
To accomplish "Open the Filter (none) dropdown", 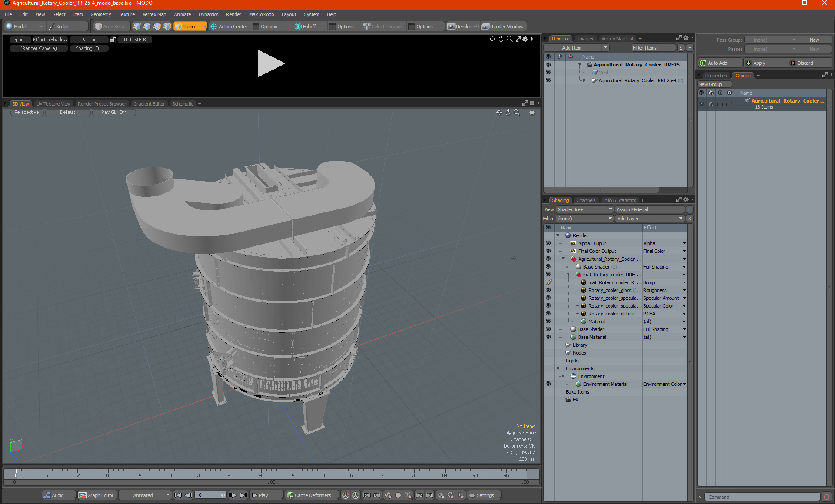I will pos(585,219).
